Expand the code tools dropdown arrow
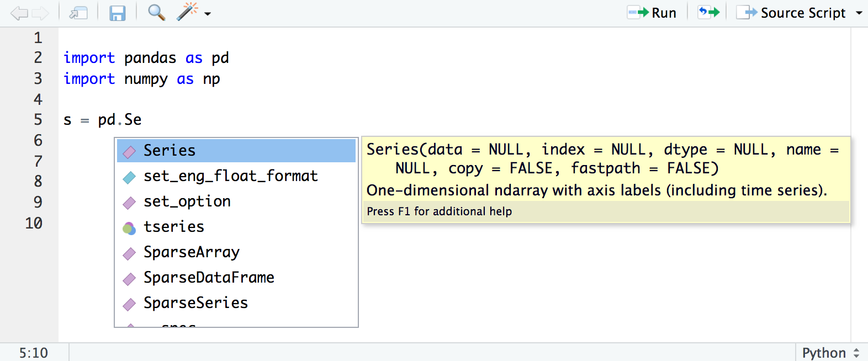 click(x=208, y=13)
